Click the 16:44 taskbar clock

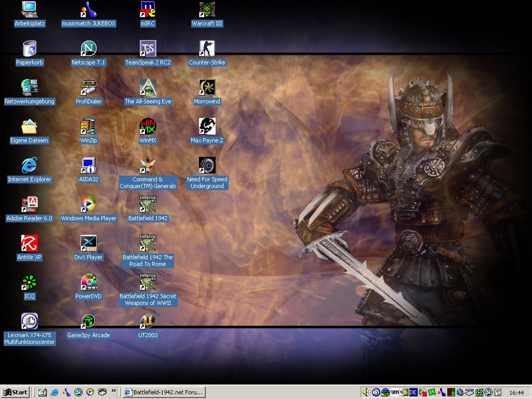pyautogui.click(x=516, y=393)
